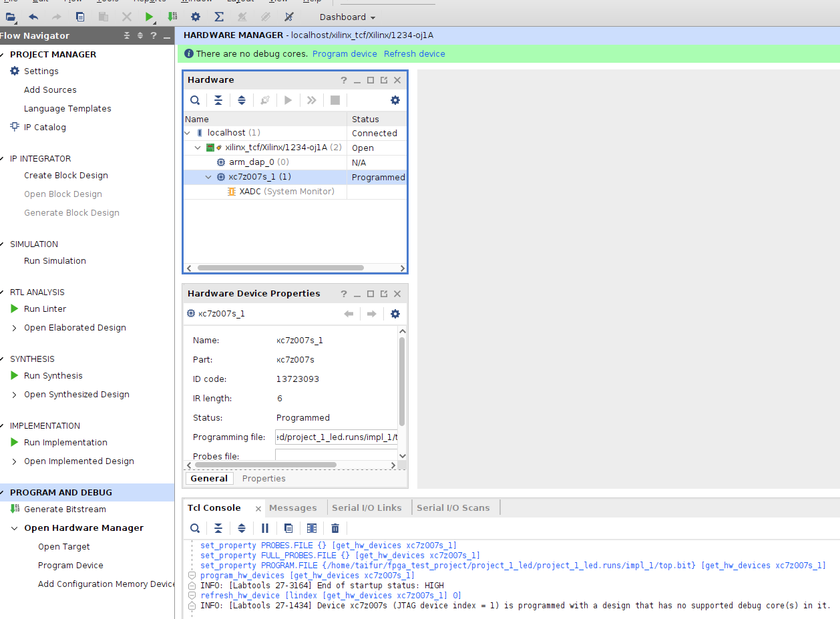Open Flow Navigator help icon
This screenshot has width=840, height=619.
pyautogui.click(x=154, y=35)
